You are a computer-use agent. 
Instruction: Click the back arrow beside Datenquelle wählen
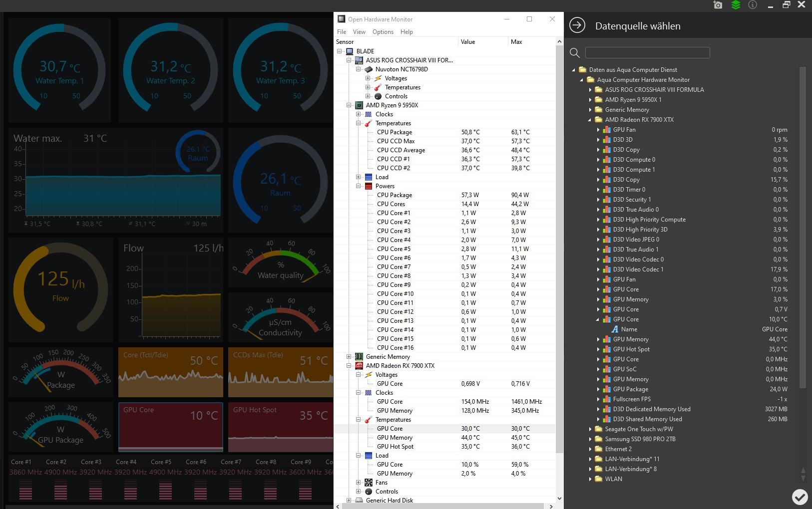[577, 25]
